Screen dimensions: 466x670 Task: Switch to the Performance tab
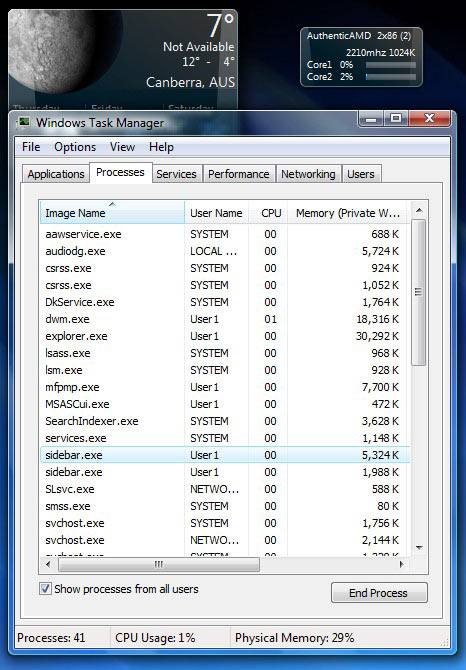pyautogui.click(x=239, y=174)
